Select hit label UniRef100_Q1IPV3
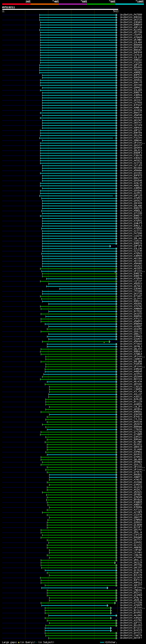 coord(131,299)
